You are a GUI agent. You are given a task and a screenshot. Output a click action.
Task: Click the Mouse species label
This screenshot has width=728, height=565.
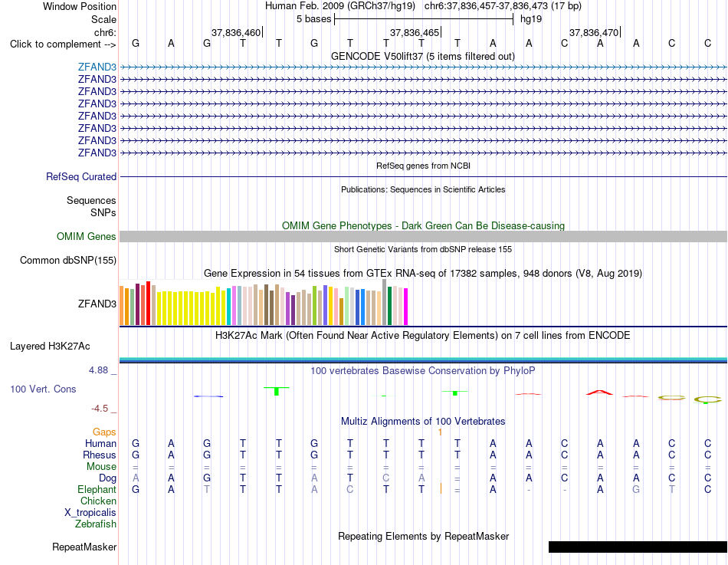coord(102,467)
